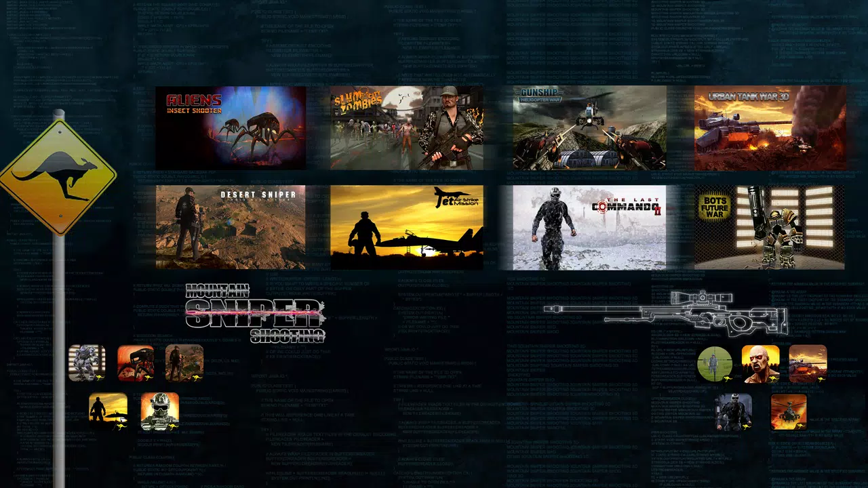
Task: Open the Gunship Helicopter War banner
Action: coord(589,127)
